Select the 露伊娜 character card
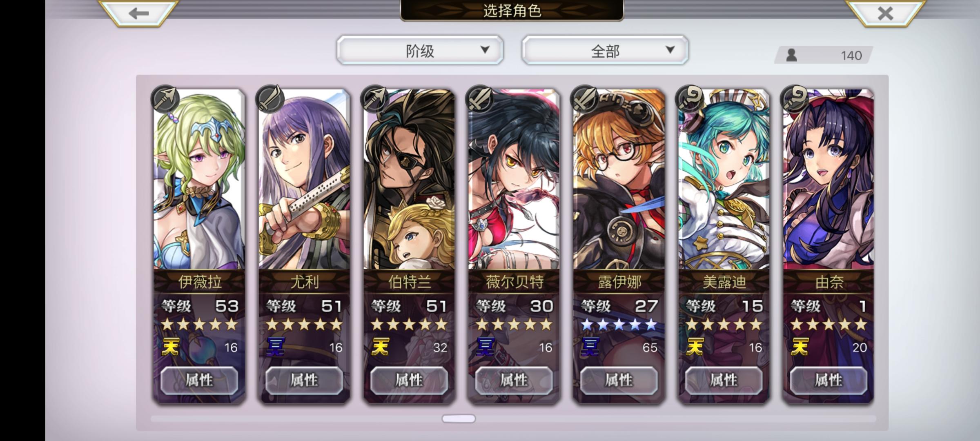 pos(619,245)
